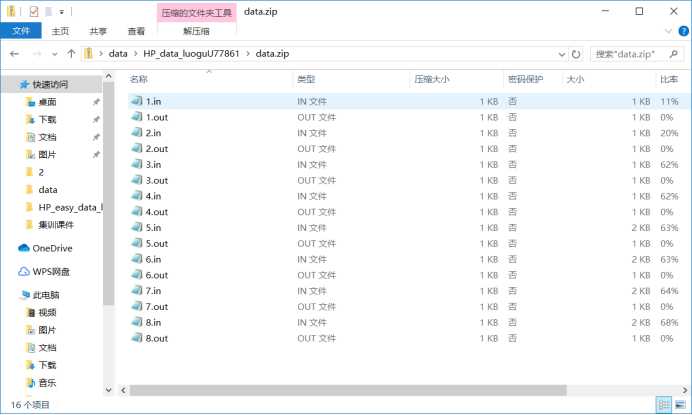This screenshot has height=415, width=692.
Task: Expand chevron after data in address bar
Action: click(x=135, y=54)
